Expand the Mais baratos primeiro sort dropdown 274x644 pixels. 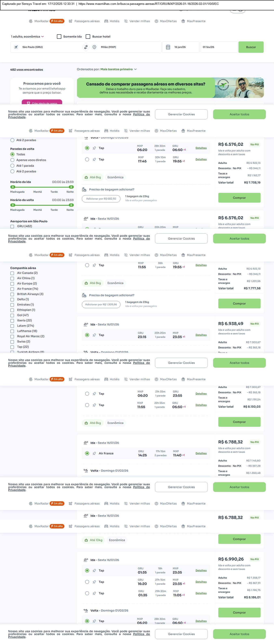(118, 69)
